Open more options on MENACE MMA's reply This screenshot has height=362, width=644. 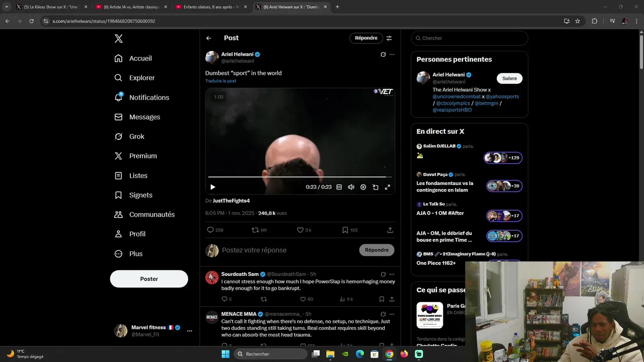392,314
